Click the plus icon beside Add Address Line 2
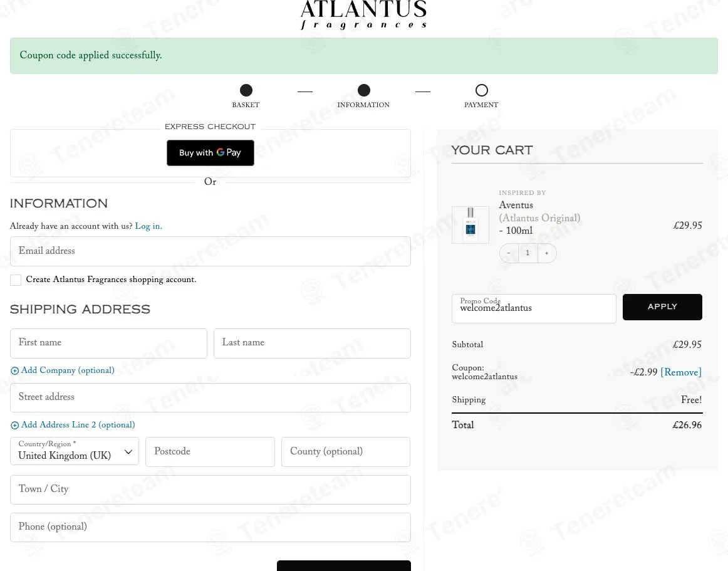 15,425
